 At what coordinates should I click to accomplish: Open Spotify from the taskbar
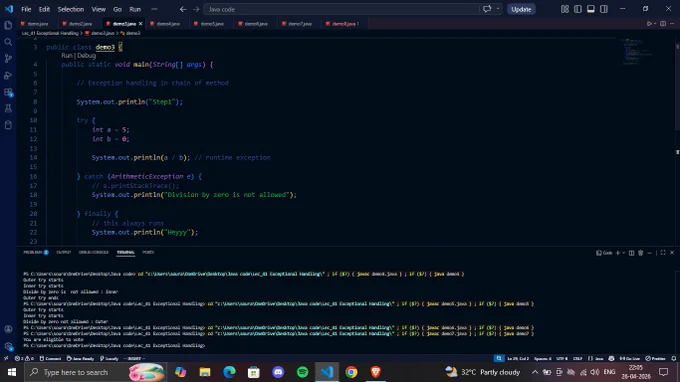[302, 372]
